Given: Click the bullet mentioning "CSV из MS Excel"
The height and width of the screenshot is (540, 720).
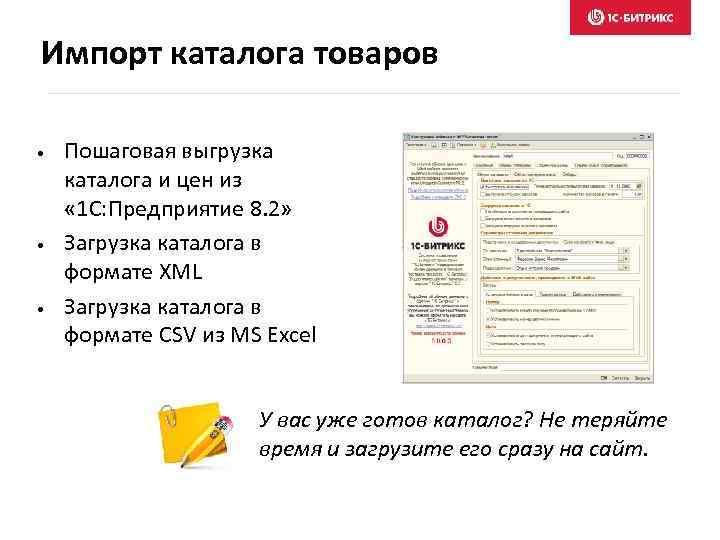Looking at the screenshot, I should click(x=190, y=321).
